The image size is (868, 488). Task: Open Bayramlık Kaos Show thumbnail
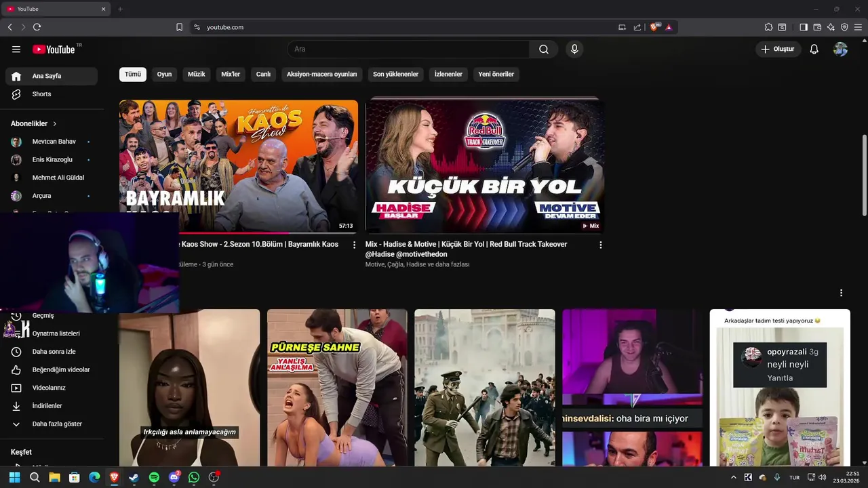239,167
